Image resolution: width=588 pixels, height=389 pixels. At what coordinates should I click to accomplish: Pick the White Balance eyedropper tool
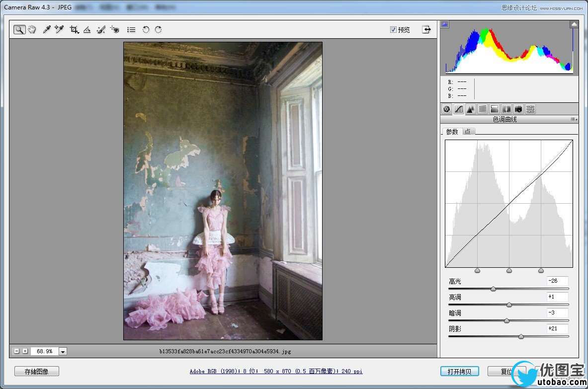47,30
